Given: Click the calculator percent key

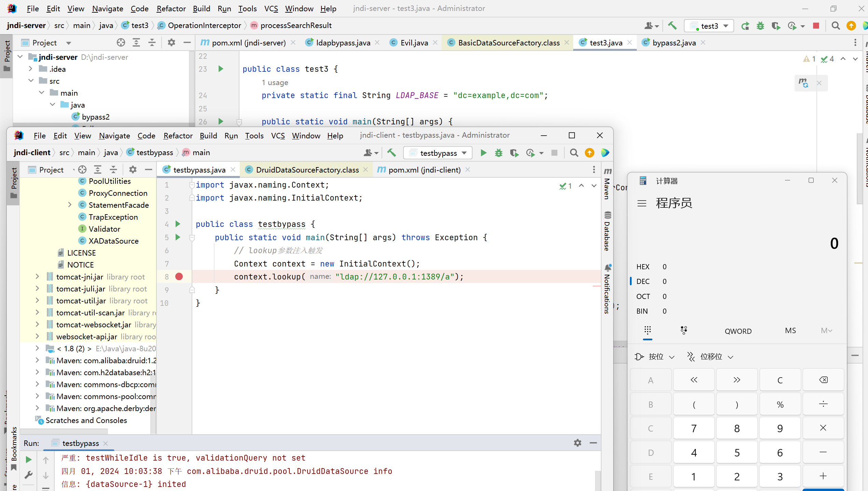Looking at the screenshot, I should point(780,405).
